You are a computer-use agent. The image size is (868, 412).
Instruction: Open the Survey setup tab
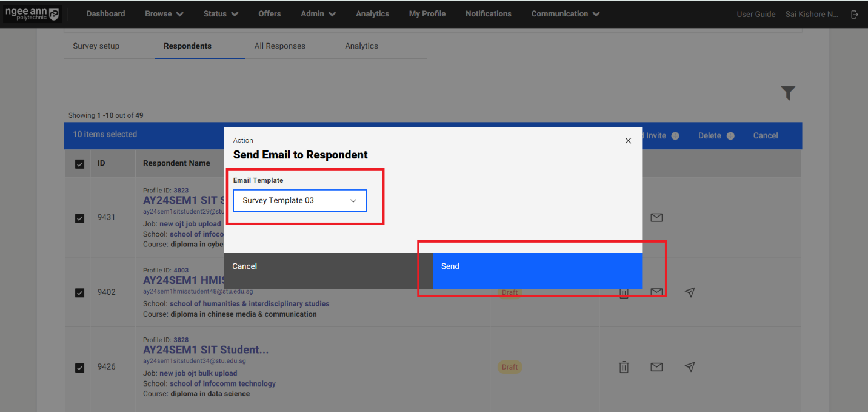pos(96,46)
